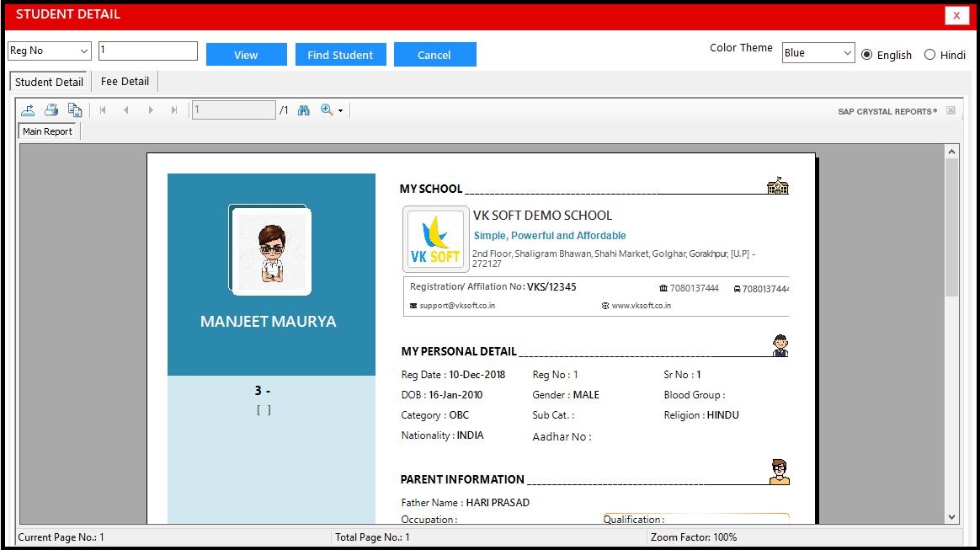
Task: Click DOB 16-Jan-2010 text
Action: coord(442,395)
